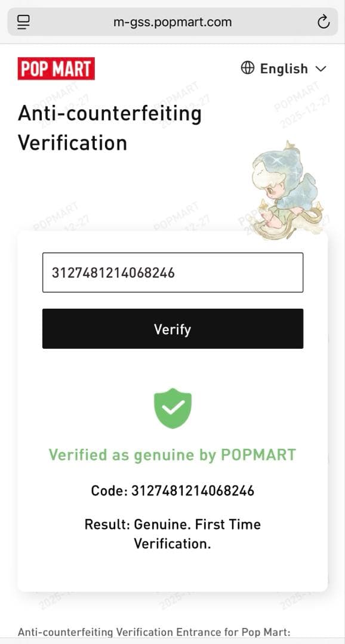This screenshot has width=345, height=644.
Task: Open the English language dropdown
Action: (284, 68)
